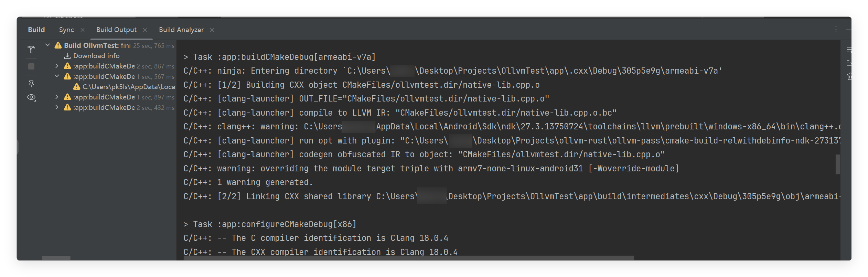Close the Build Output tab
The image size is (868, 277).
pos(145,30)
